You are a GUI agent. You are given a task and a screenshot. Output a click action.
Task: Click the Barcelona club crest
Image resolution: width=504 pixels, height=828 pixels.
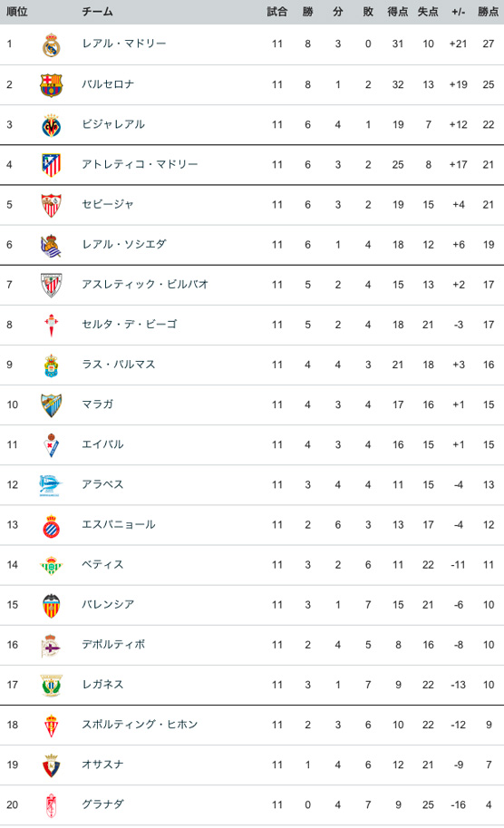click(x=51, y=84)
